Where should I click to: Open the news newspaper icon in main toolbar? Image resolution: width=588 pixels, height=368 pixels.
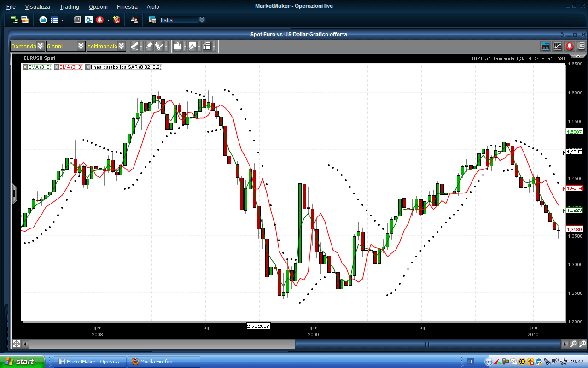[x=77, y=20]
